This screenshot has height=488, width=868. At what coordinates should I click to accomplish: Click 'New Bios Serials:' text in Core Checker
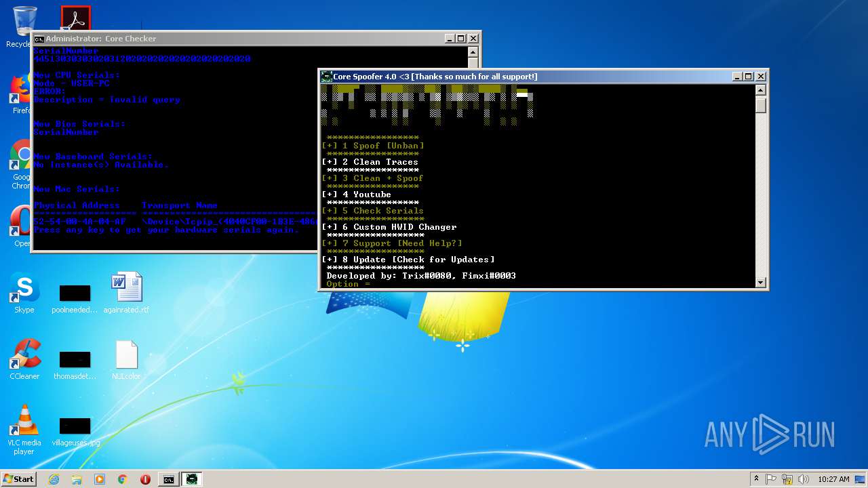click(x=79, y=124)
